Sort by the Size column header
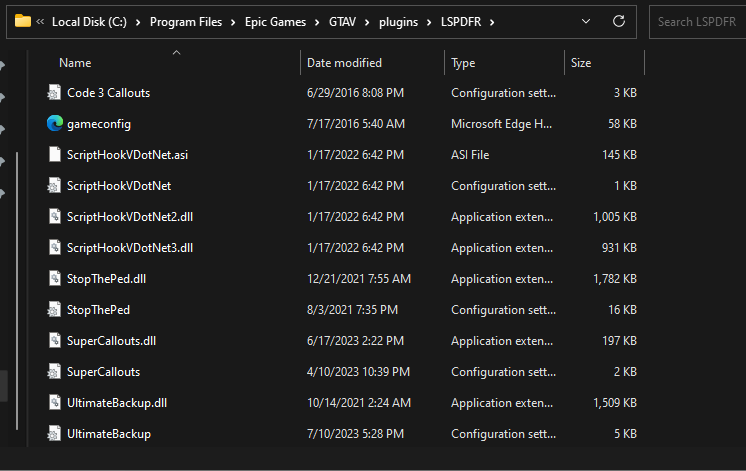The width and height of the screenshot is (746, 471). (x=581, y=63)
